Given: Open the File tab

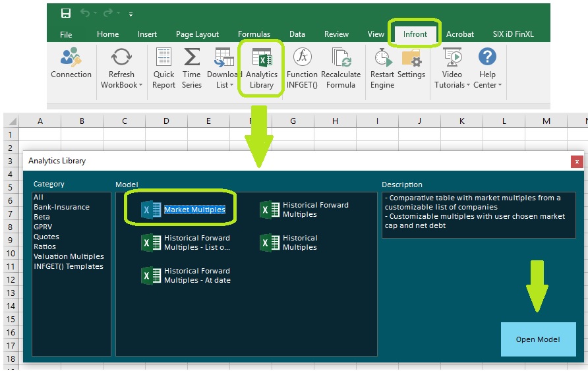Looking at the screenshot, I should point(66,34).
